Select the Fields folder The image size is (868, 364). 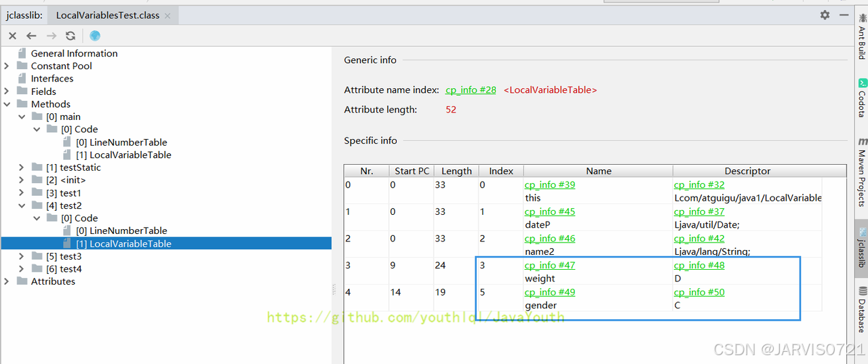pyautogui.click(x=43, y=92)
